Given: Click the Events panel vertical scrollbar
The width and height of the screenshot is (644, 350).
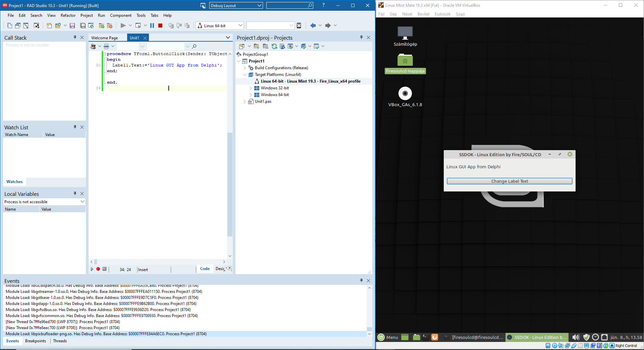Looking at the screenshot, I should (369, 311).
